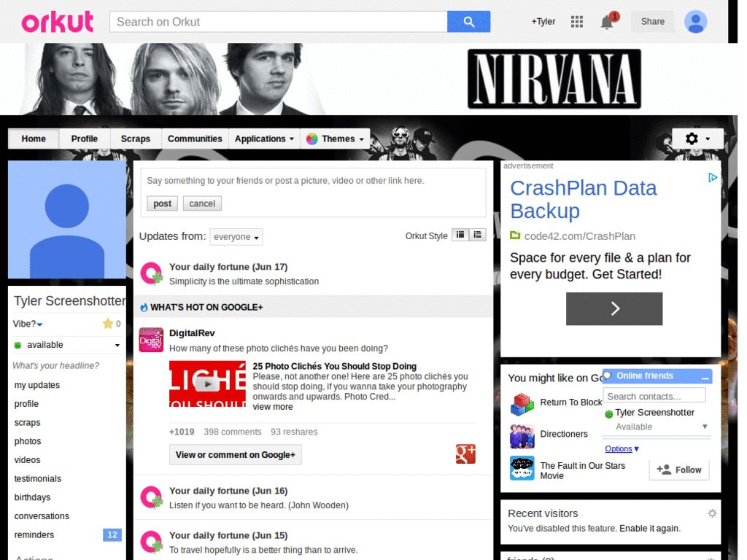Screen dimensions: 747x560
Task: Open testimonials in sidebar
Action: point(38,478)
